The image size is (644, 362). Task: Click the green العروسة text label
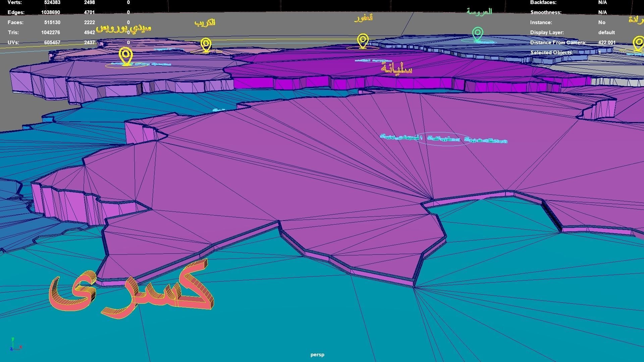click(x=479, y=12)
